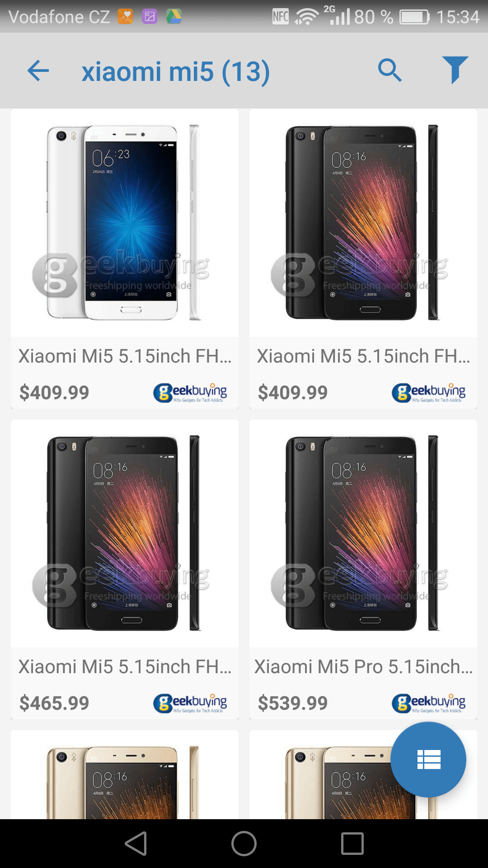Screen dimensions: 488x868
Task: Open search with the magnifier icon
Action: coord(390,70)
